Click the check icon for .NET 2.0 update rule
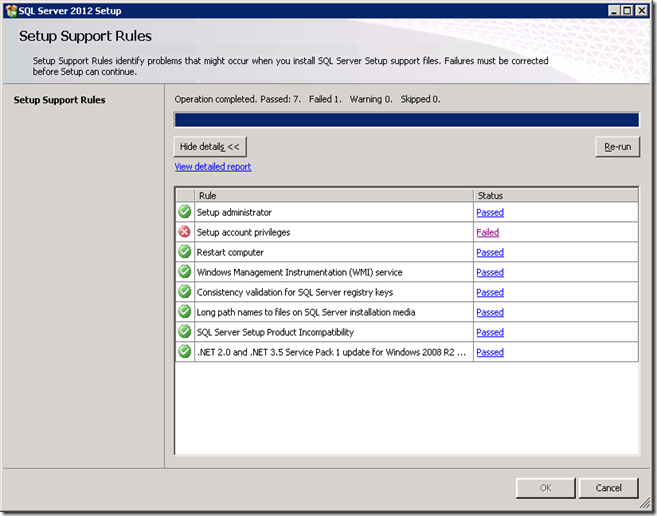The height and width of the screenshot is (516, 657). (184, 352)
